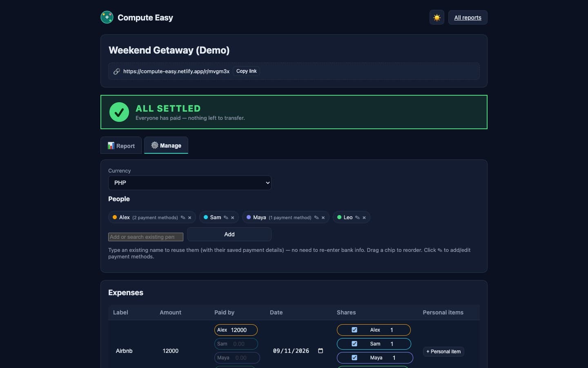This screenshot has height=368, width=588.
Task: Click the Airbnb amount 12000 cell
Action: pos(171,351)
